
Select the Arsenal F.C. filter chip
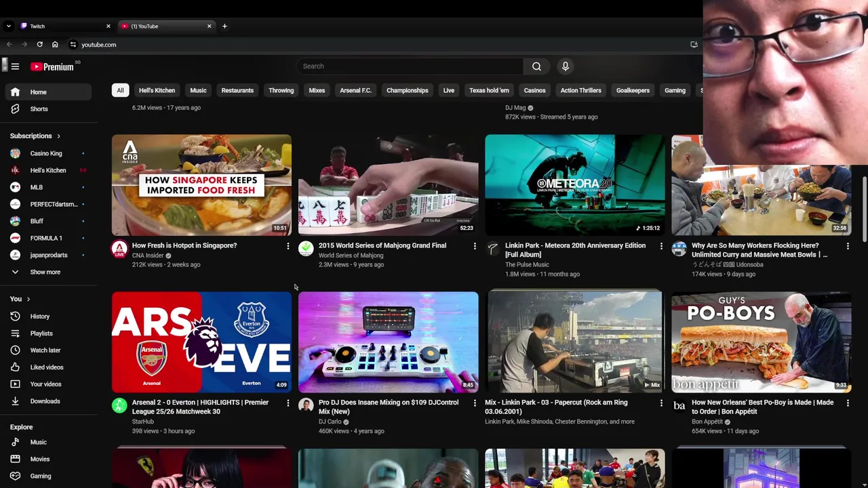[x=355, y=90]
